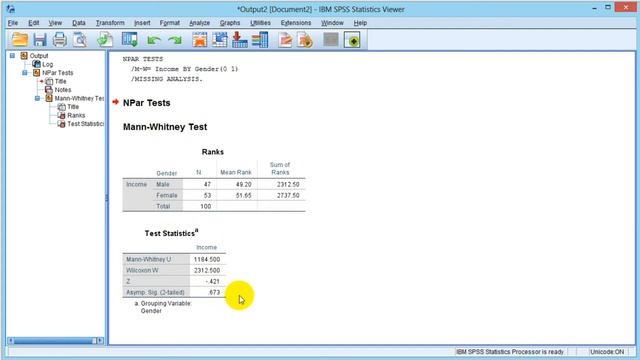Go to Data using the orange-star icon
The height and width of the screenshot is (360, 640).
click(200, 40)
